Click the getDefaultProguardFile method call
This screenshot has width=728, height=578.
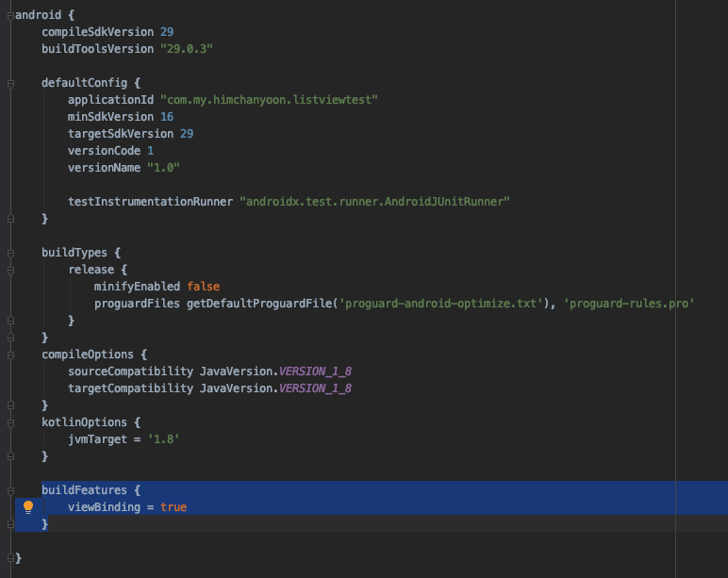pyautogui.click(x=259, y=304)
